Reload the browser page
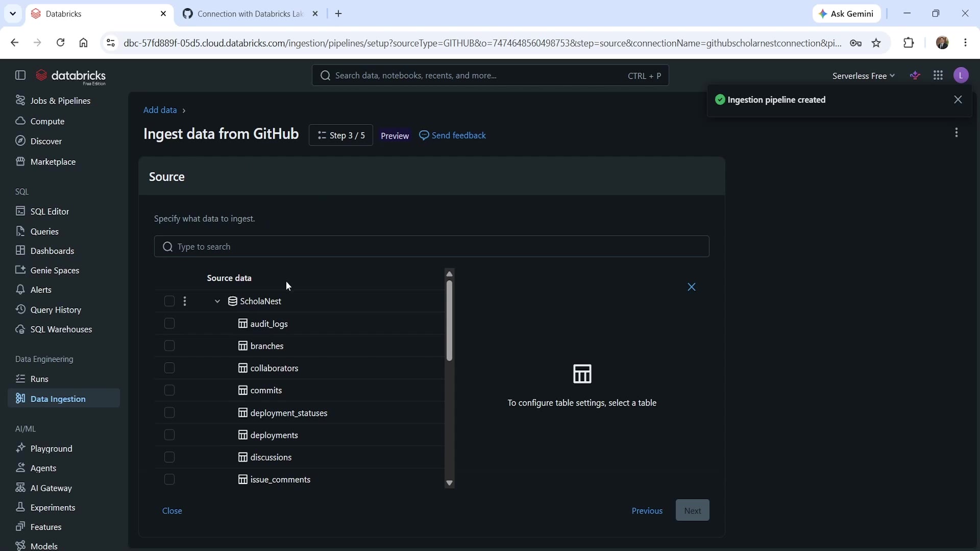This screenshot has height=551, width=980. pos(60,43)
